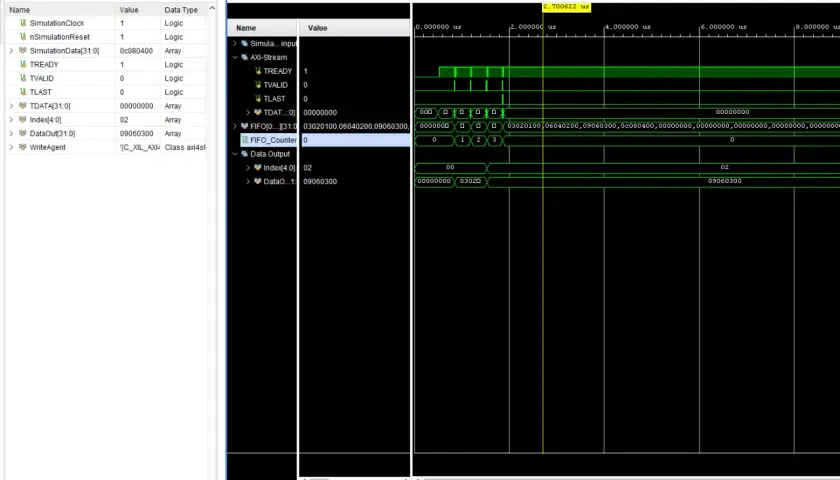Select the WriteAgent row name

(47, 147)
